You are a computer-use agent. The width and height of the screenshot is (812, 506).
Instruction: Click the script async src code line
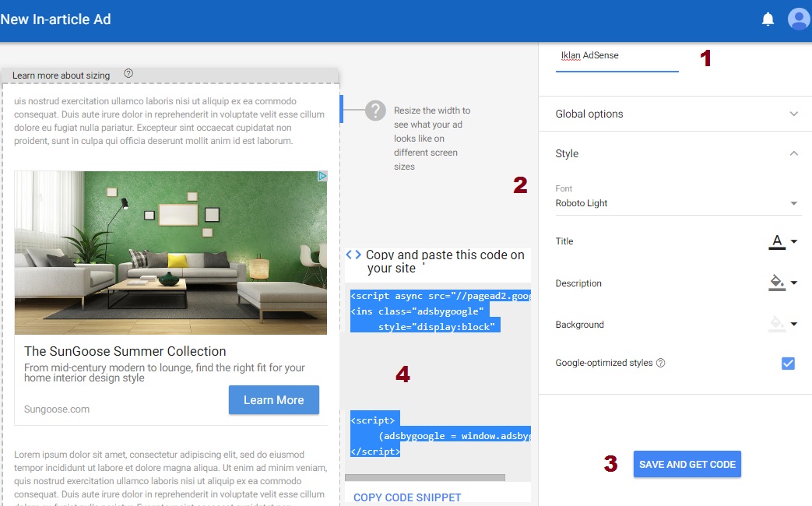(440, 296)
